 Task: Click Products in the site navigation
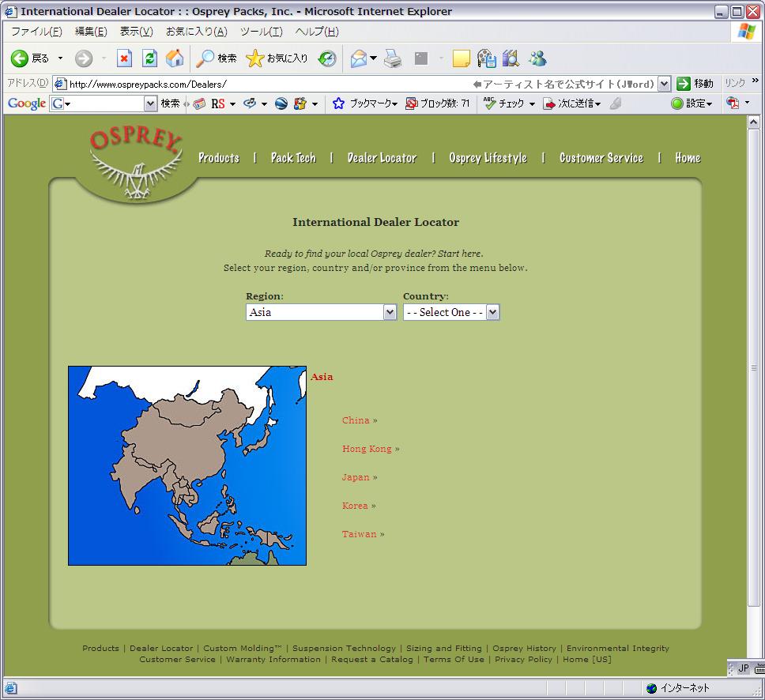[219, 157]
